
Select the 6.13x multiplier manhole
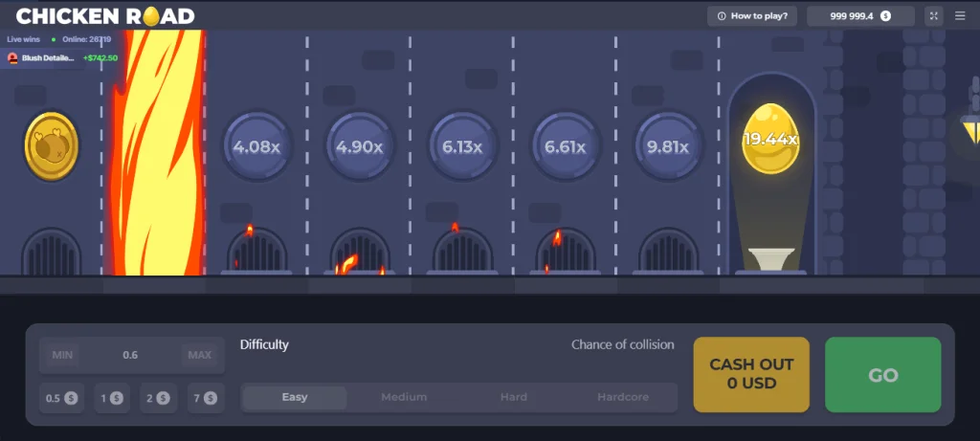462,146
